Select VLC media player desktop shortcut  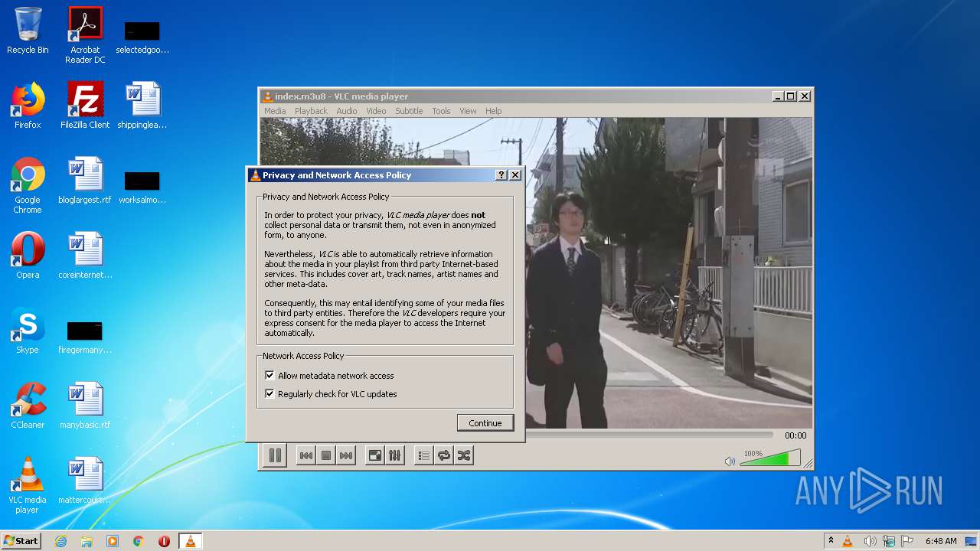pos(28,485)
